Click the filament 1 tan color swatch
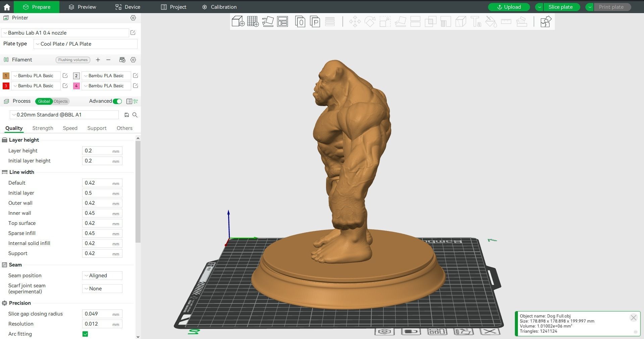Screen dimensions: 644x339 point(6,76)
